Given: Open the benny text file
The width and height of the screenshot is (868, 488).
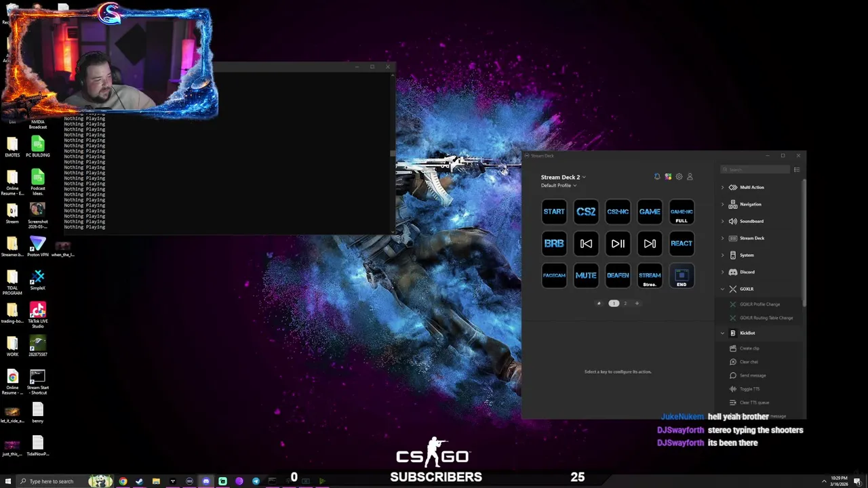Looking at the screenshot, I should [38, 413].
